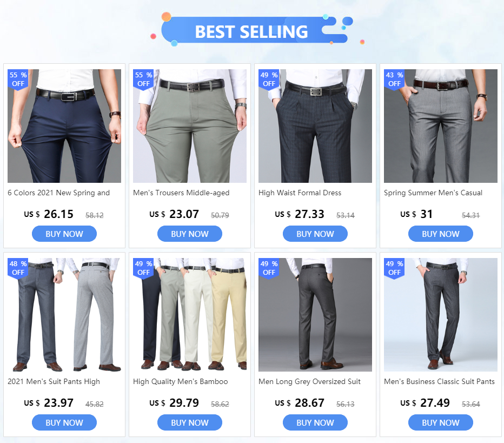
Task: Click BUY NOW for Men's Trousers Middle-aged
Action: coord(190,234)
